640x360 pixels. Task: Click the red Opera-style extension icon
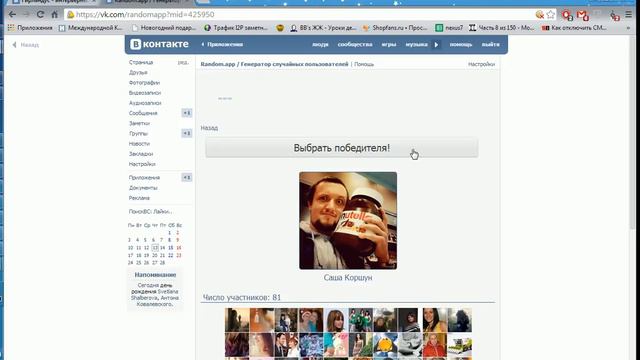tap(567, 15)
